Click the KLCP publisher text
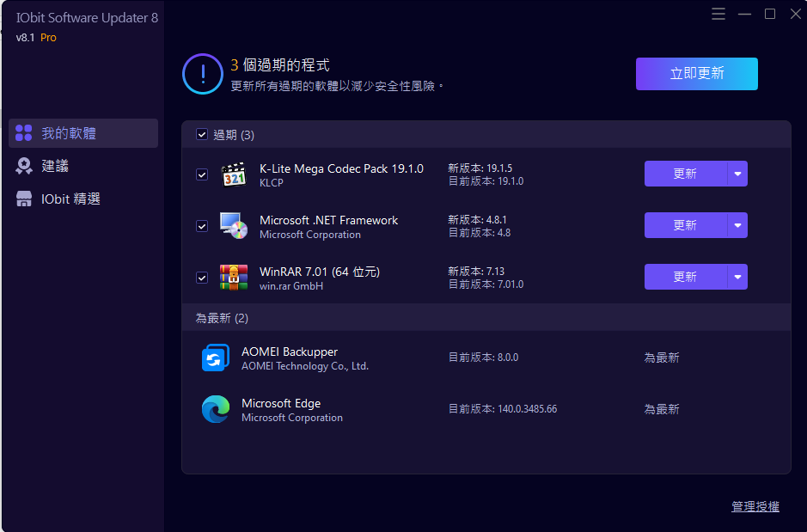Image resolution: width=807 pixels, height=532 pixels. point(272,183)
